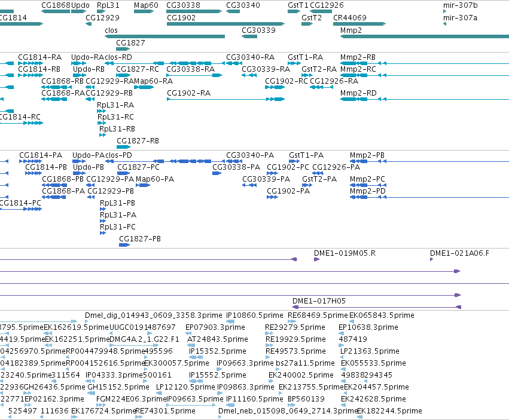Screen dimensions: 509x420
Task: Select the DME1-021A06.F BAC end label
Action: 459,254
